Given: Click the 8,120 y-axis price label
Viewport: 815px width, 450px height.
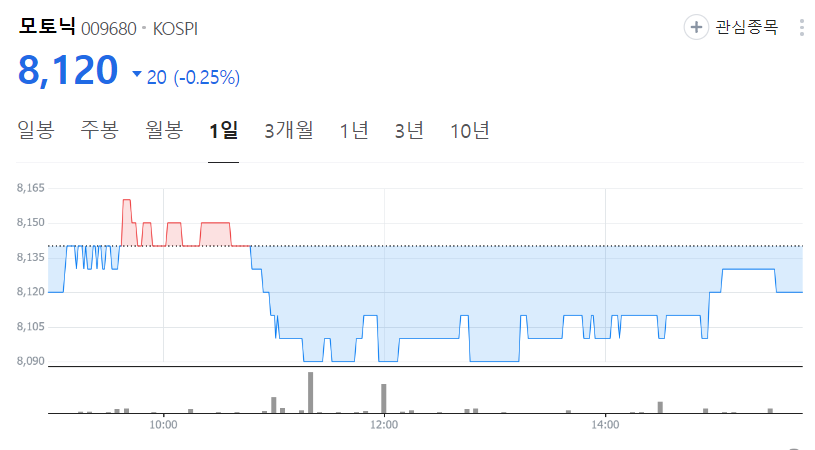Looking at the screenshot, I should click(31, 292).
